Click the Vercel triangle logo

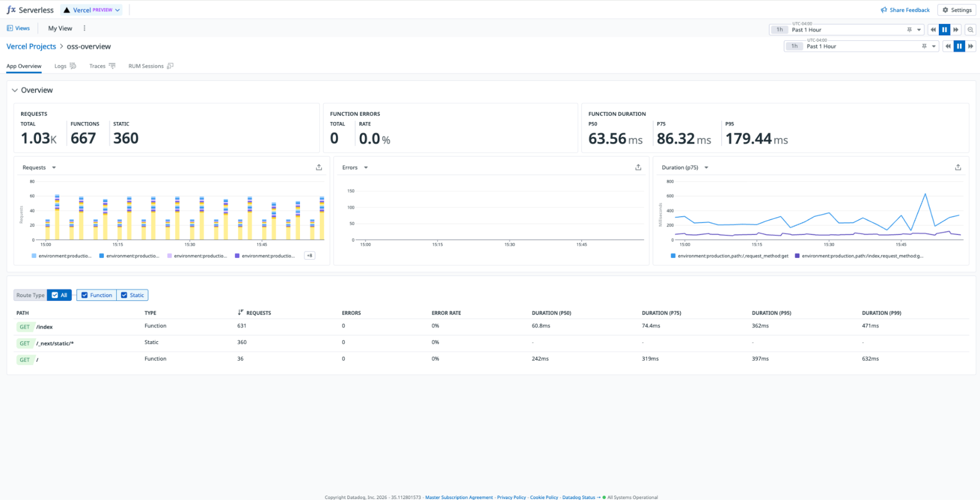[67, 10]
